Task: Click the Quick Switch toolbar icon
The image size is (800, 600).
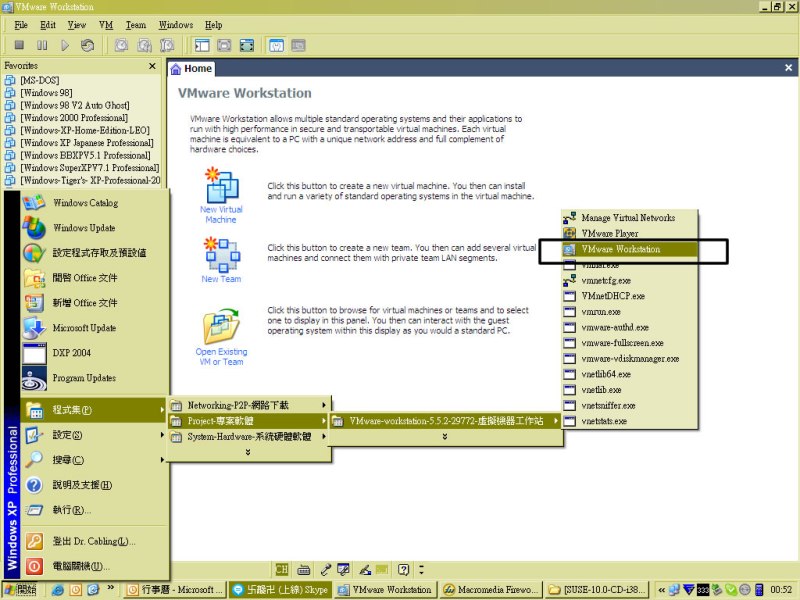Action: tap(224, 45)
